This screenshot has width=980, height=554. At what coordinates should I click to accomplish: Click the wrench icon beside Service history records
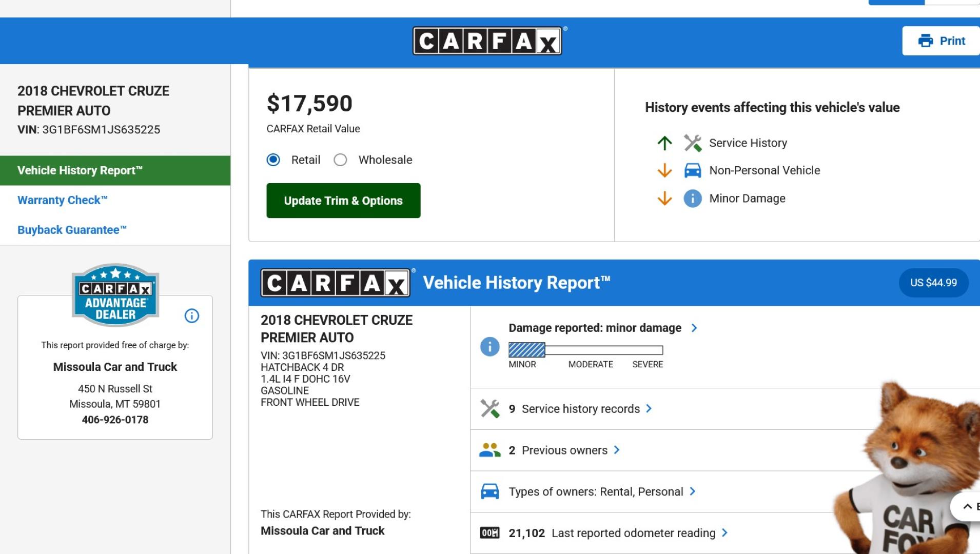[489, 409]
